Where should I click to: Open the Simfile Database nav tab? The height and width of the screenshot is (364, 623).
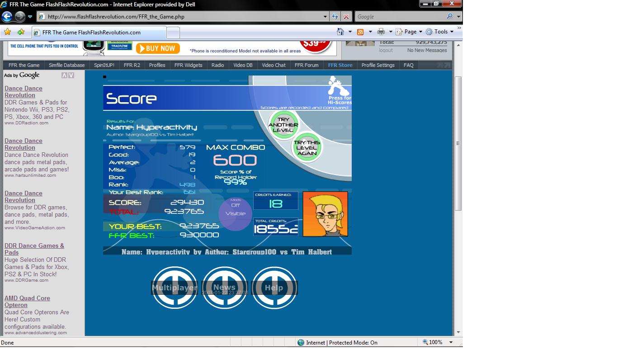coord(67,65)
